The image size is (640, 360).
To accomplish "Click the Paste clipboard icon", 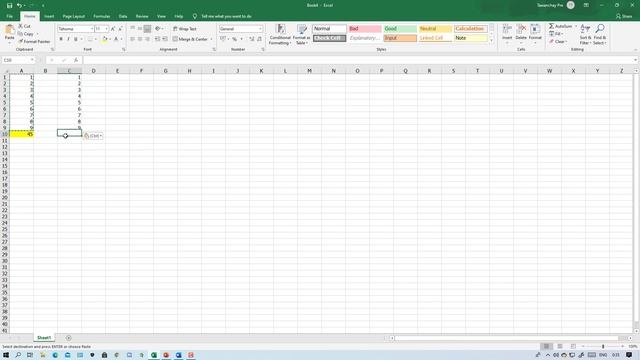I will pyautogui.click(x=9, y=30).
